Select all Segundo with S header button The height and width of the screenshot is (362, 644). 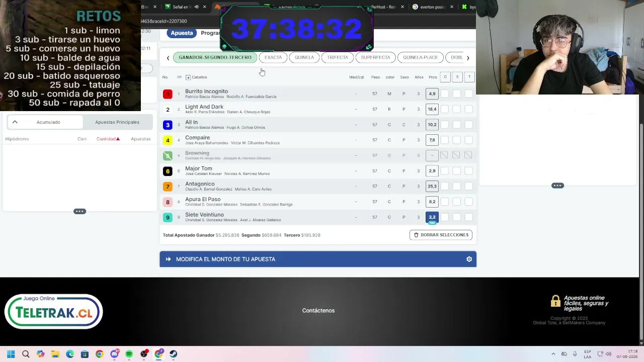pos(457,77)
